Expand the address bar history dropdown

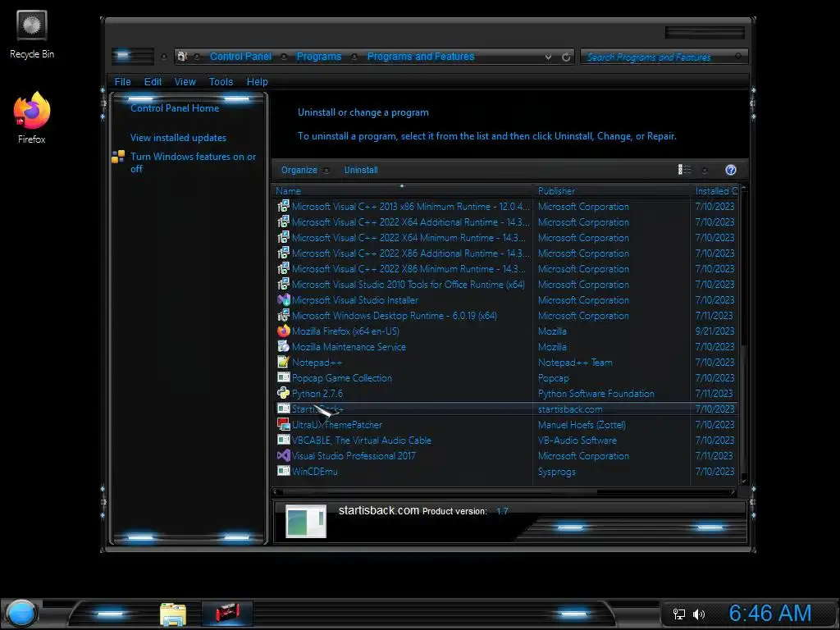click(548, 57)
